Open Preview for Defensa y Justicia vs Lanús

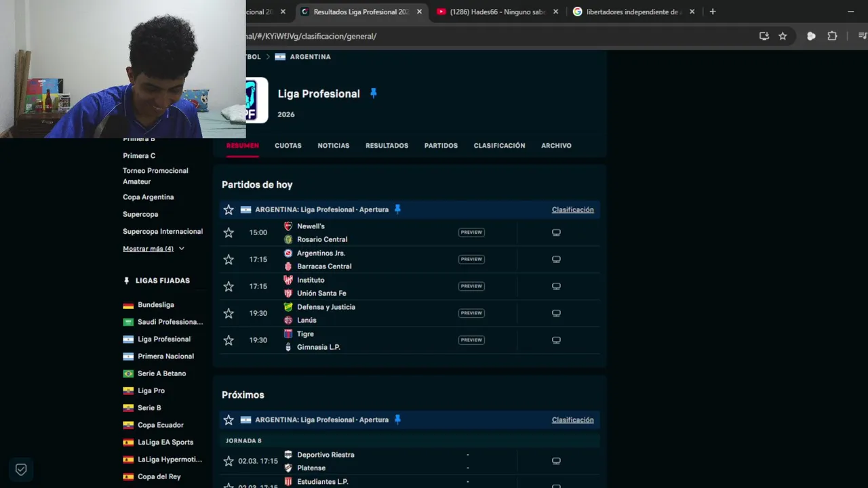click(x=471, y=313)
